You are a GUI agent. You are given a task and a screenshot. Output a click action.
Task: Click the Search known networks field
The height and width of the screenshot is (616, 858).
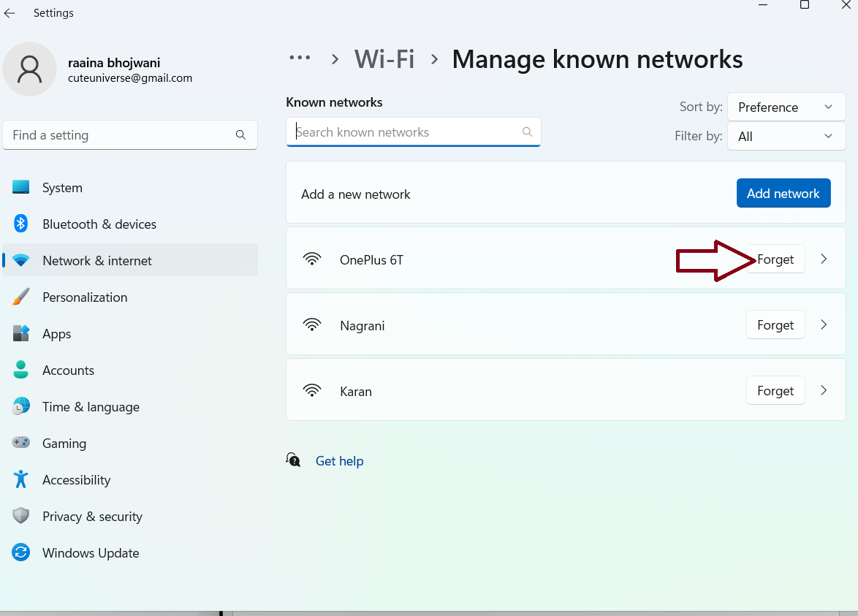click(406, 132)
